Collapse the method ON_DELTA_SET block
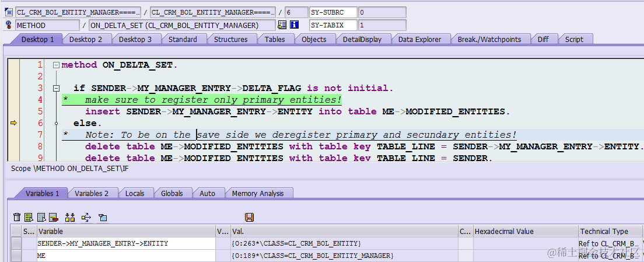 click(x=56, y=65)
